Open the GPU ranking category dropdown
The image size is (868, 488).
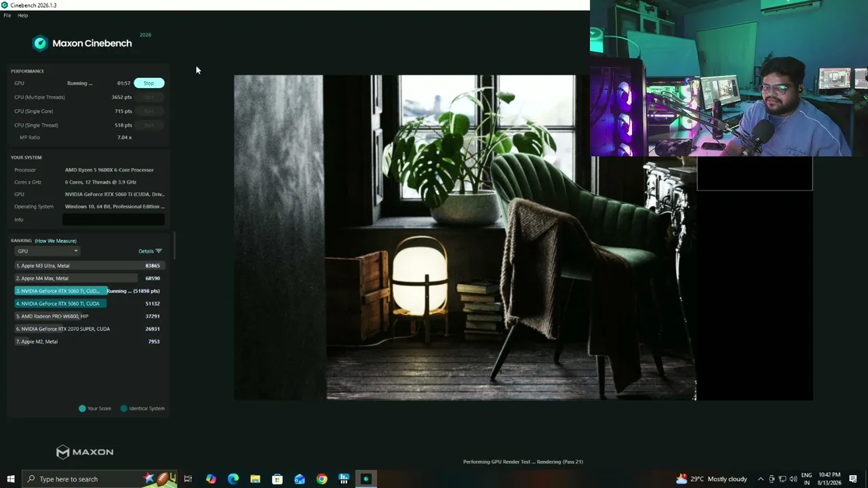click(x=47, y=251)
